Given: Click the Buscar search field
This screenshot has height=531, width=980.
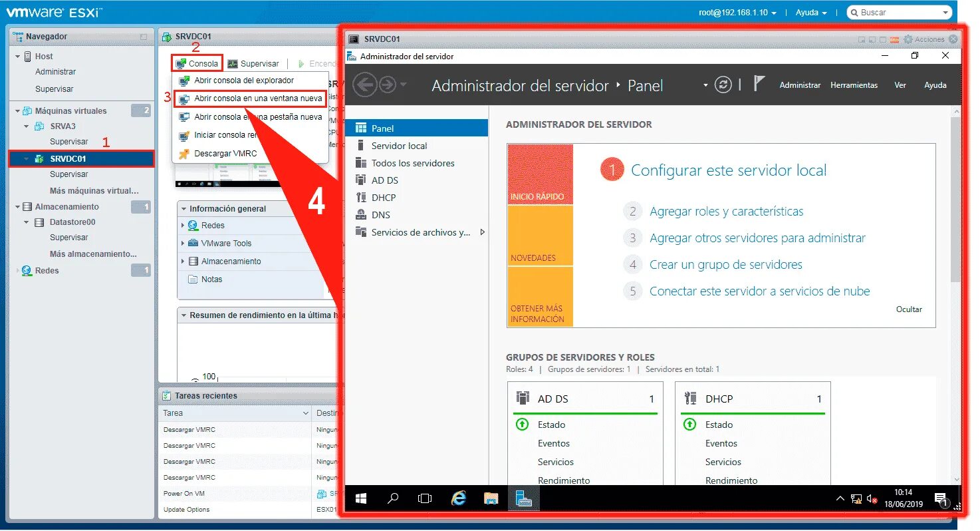Looking at the screenshot, I should 899,13.
